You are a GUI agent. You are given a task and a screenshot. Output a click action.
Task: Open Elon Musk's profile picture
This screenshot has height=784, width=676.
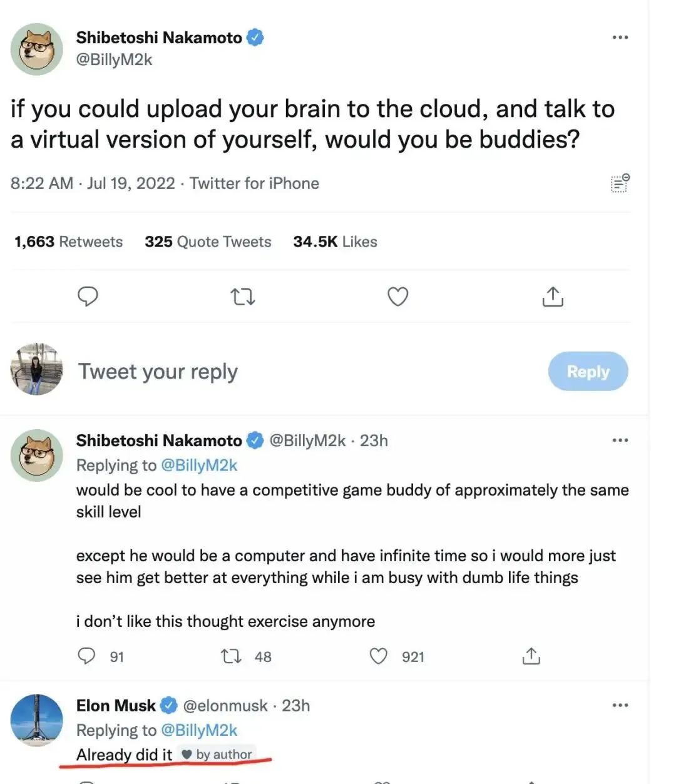click(37, 720)
